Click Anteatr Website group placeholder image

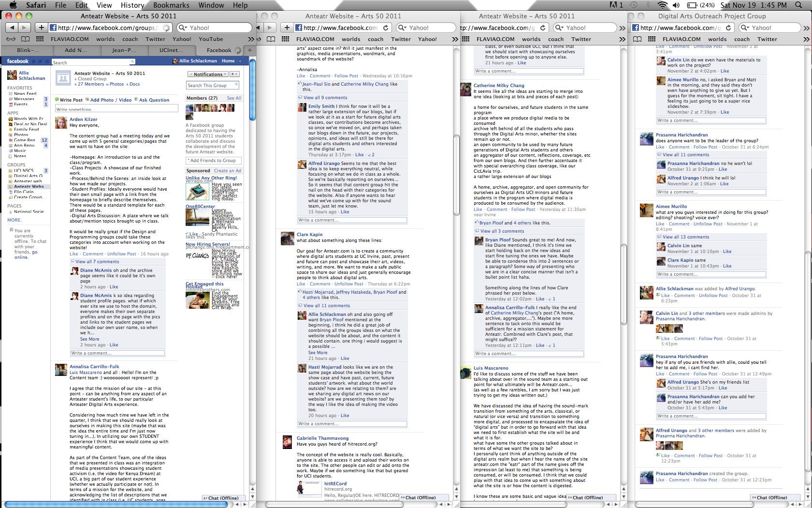[x=63, y=78]
